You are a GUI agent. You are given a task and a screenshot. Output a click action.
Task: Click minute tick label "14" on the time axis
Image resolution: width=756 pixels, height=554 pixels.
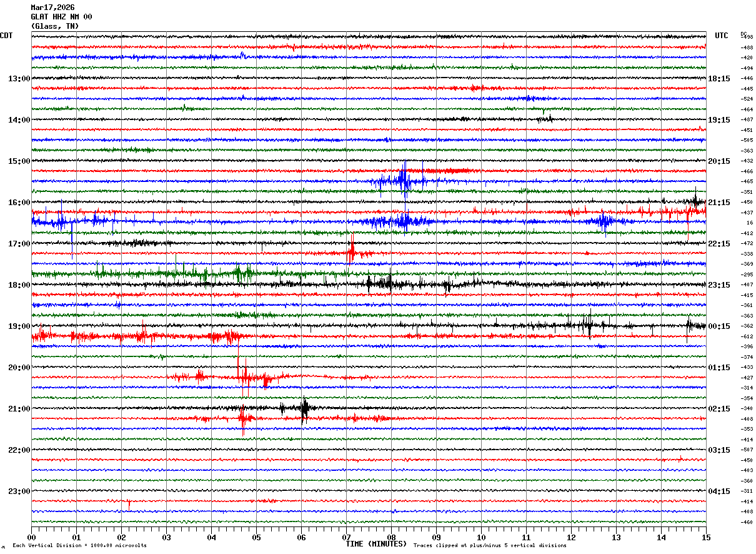661,538
